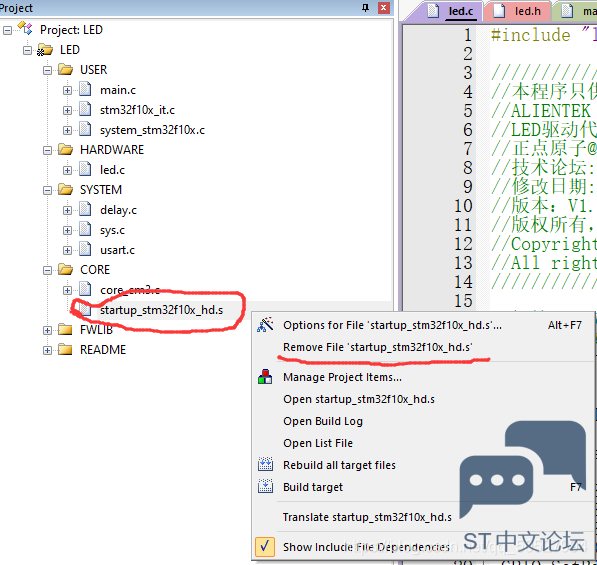
Task: Pin the Project panel with pushpin icon
Action: (x=365, y=8)
